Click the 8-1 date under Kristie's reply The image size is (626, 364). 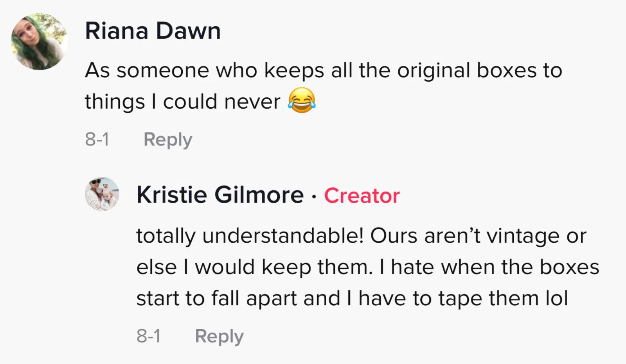(x=149, y=336)
